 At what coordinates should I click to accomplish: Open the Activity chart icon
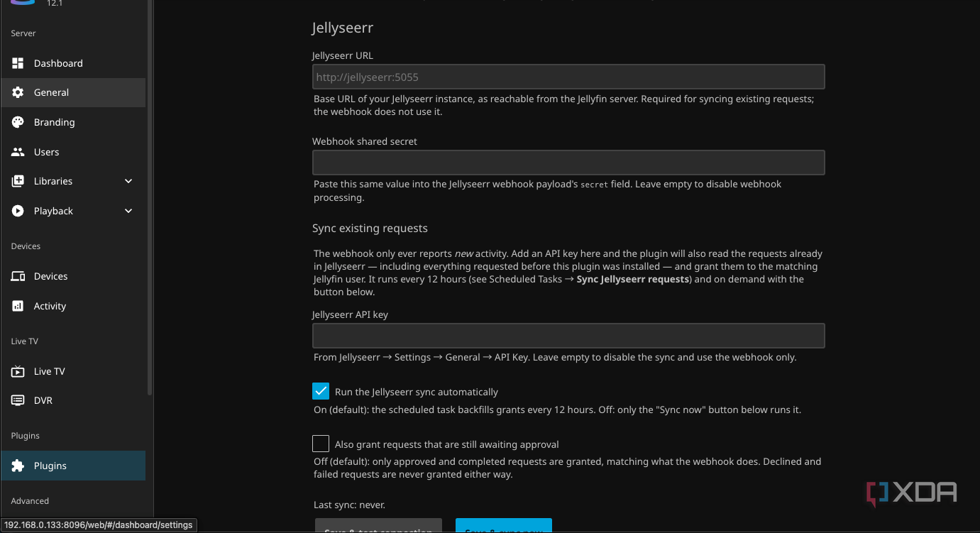tap(18, 306)
